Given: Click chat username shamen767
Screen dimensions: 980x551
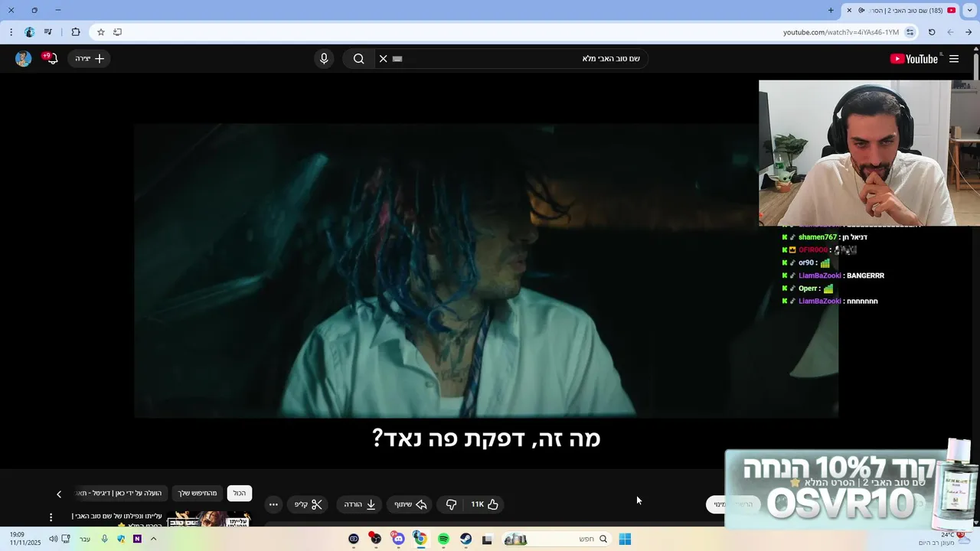Looking at the screenshot, I should 818,237.
